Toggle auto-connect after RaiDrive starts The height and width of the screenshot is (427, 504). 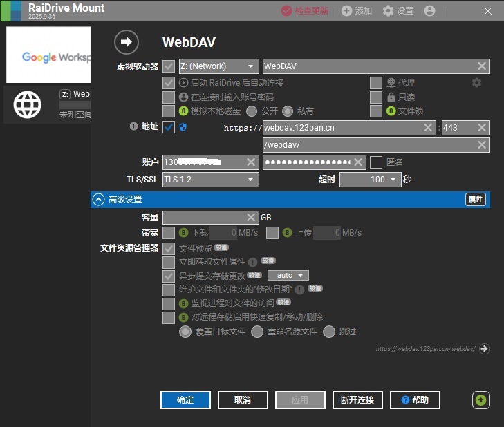pos(169,83)
